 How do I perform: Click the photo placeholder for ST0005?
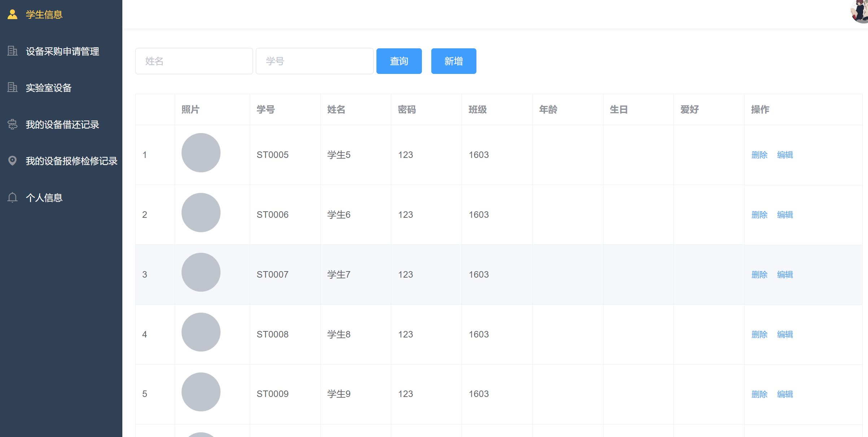click(201, 153)
